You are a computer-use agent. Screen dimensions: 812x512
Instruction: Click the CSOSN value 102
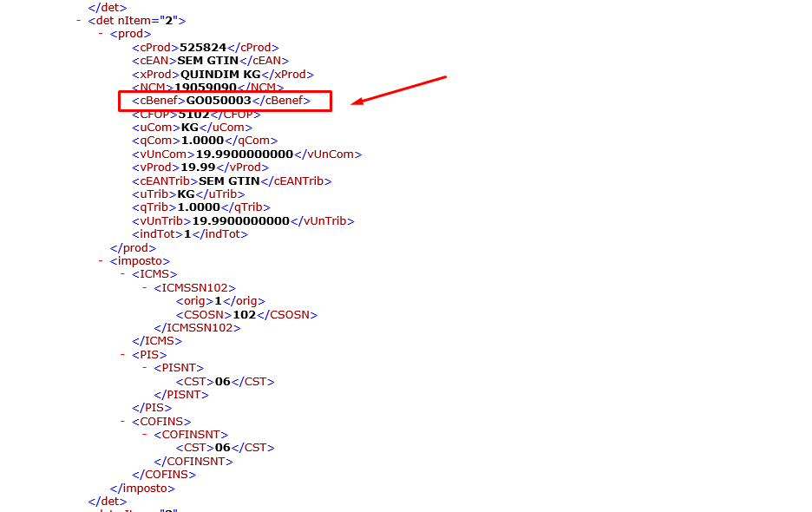(245, 315)
